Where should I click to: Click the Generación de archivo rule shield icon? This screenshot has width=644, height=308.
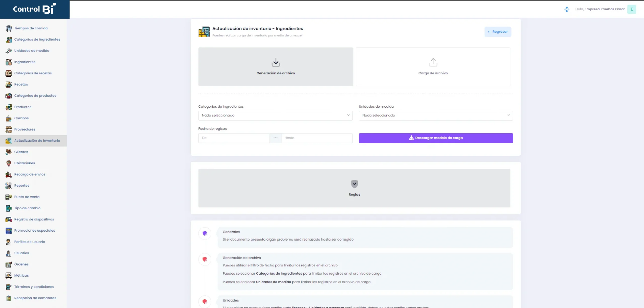(205, 259)
